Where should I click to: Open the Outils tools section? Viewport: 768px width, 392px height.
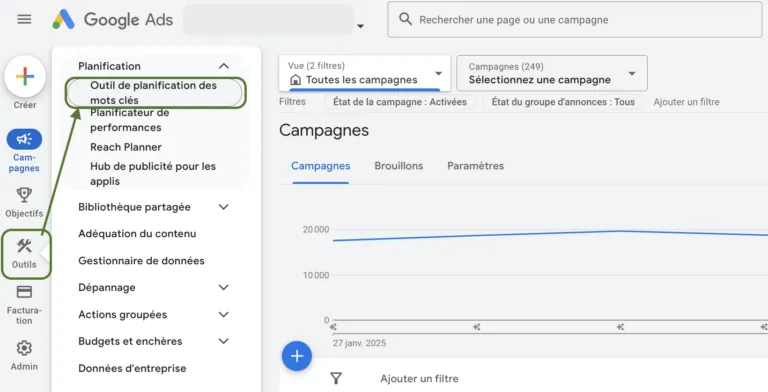pos(24,254)
